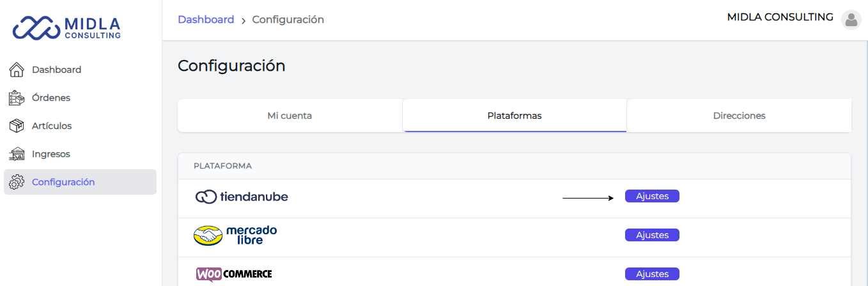Select the Artículos box icon
The width and height of the screenshot is (868, 286).
click(x=17, y=126)
